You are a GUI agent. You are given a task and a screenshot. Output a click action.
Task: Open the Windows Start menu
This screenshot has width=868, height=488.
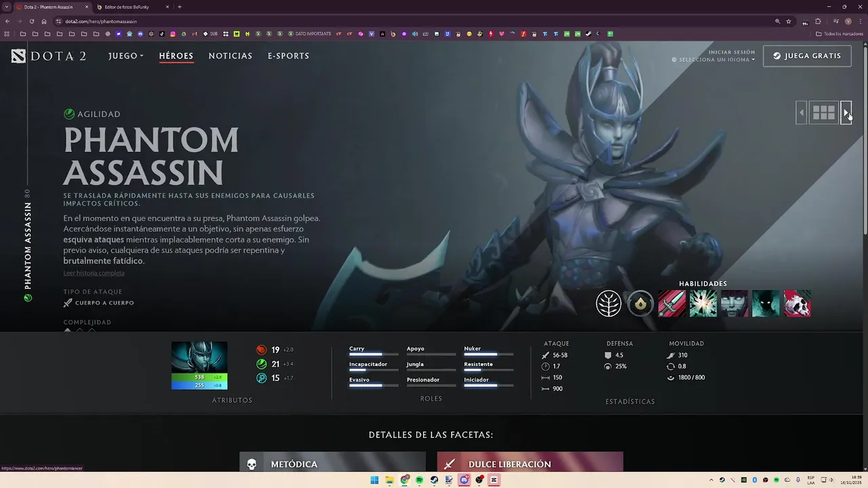click(x=374, y=480)
